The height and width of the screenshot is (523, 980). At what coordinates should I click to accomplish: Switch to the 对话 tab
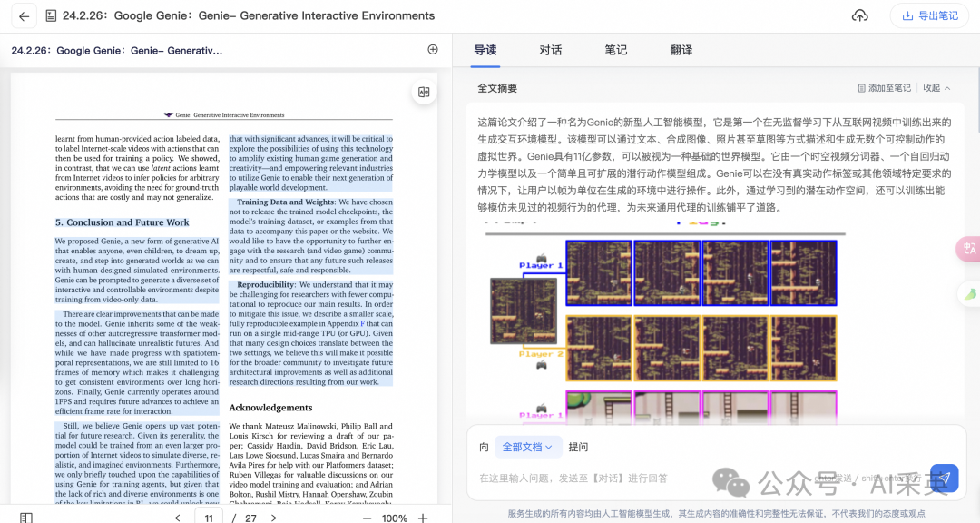pyautogui.click(x=551, y=50)
